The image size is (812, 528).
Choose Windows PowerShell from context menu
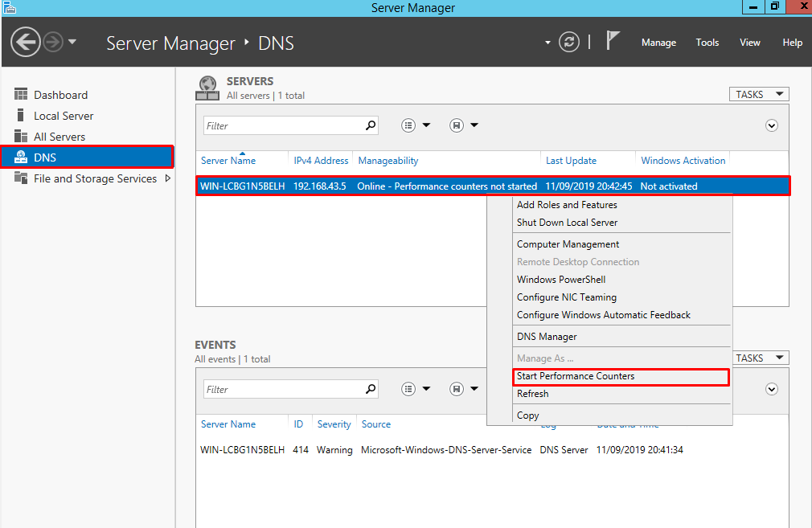(561, 279)
